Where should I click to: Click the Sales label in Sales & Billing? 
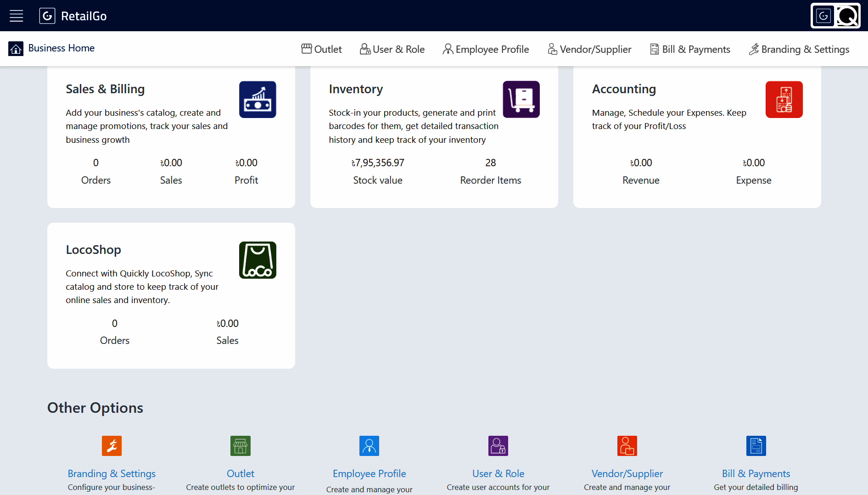pyautogui.click(x=171, y=180)
